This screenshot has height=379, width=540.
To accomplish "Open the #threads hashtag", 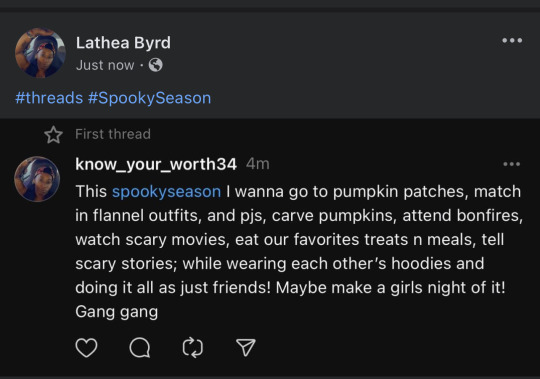I will [x=49, y=98].
